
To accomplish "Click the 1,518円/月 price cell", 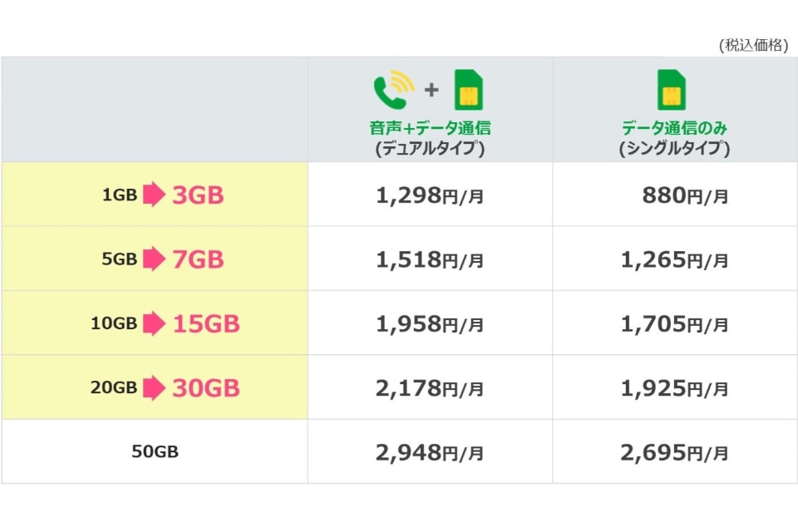I will [x=430, y=260].
